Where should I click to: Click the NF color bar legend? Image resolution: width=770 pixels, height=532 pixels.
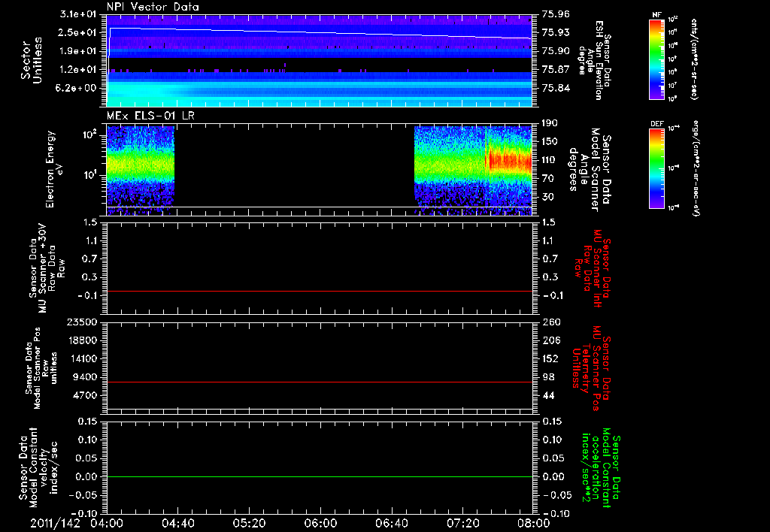click(656, 59)
